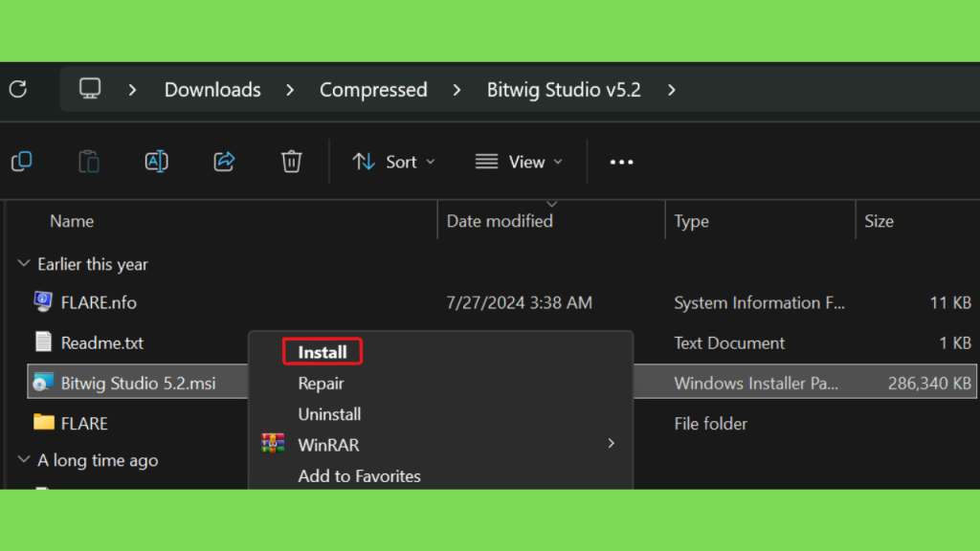Expand chevron after Bitwig Studio v5.2 breadcrumb

point(671,90)
